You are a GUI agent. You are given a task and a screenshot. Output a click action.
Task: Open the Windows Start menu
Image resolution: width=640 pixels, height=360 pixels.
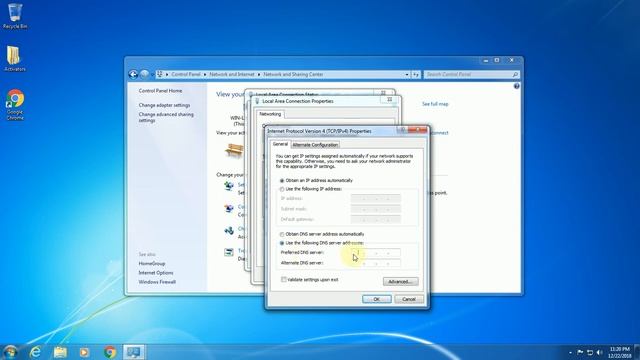click(x=10, y=352)
